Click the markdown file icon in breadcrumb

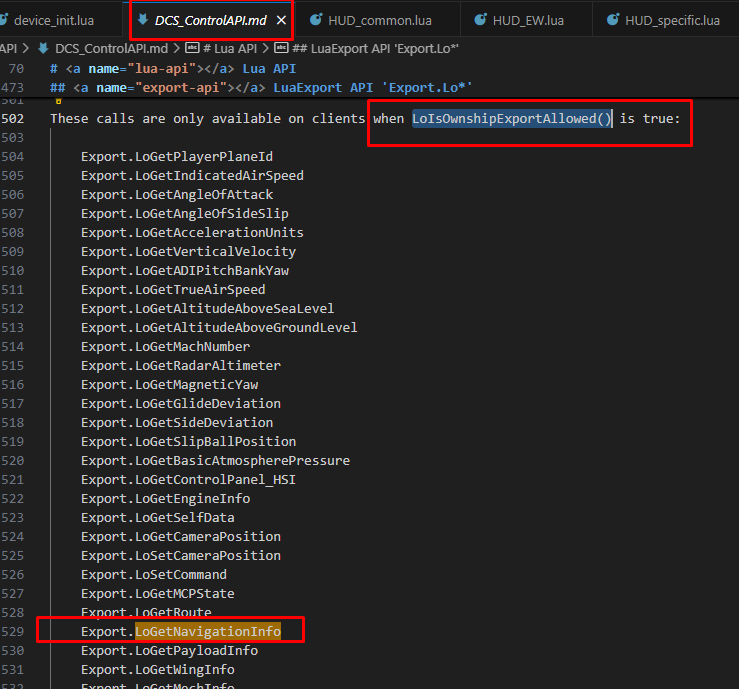coord(43,48)
